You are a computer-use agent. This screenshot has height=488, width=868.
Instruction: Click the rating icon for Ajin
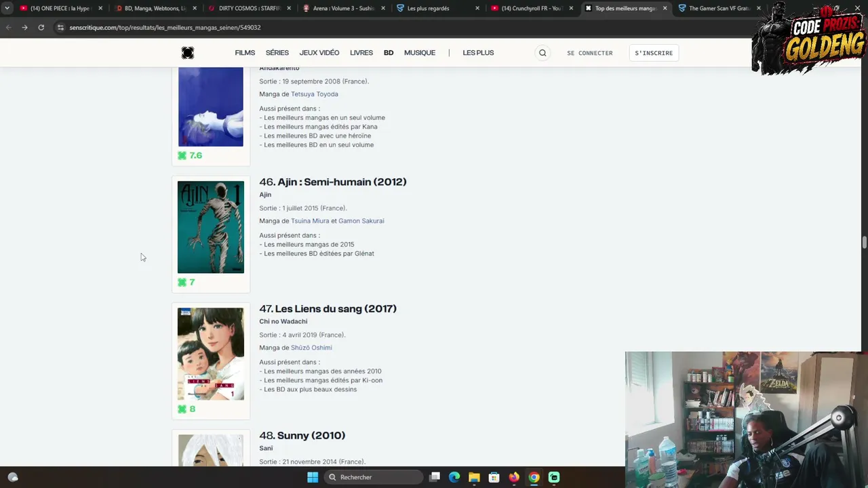pos(182,282)
